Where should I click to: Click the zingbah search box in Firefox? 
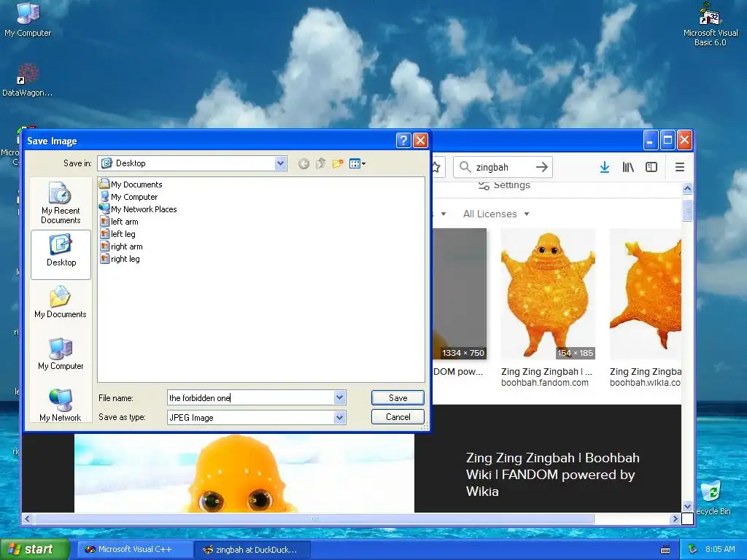click(503, 167)
